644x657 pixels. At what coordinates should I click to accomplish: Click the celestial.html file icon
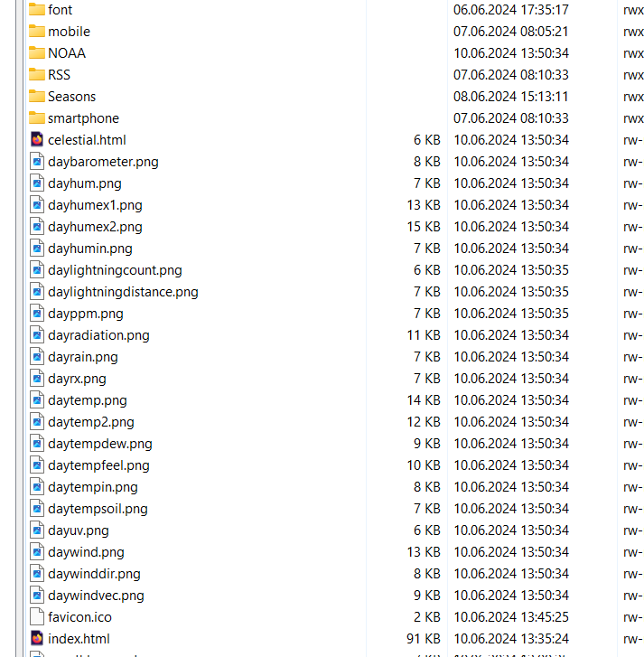[x=36, y=139]
